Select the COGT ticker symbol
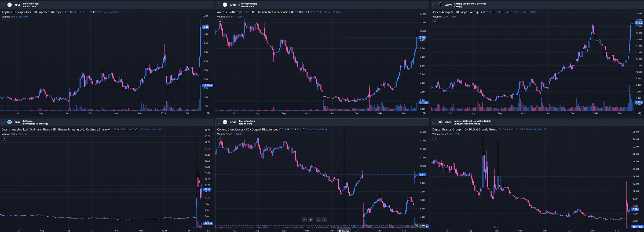Screen dimensions: 644x232 point(233,122)
